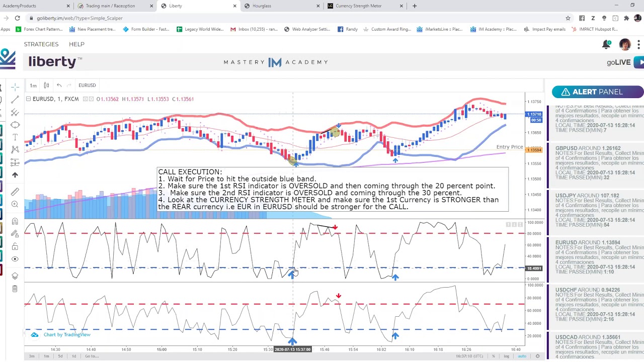This screenshot has height=362, width=644.
Task: Switch to the Hourglass browser tab
Action: click(282, 6)
